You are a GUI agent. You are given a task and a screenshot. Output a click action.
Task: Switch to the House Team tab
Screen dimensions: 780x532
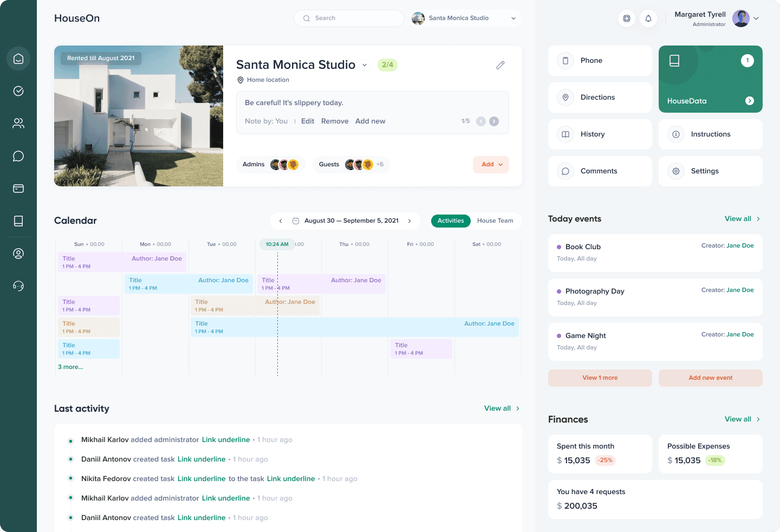point(495,221)
